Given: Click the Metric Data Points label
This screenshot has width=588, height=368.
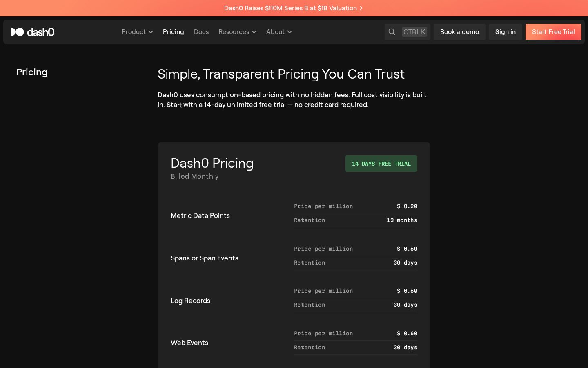Looking at the screenshot, I should point(200,215).
